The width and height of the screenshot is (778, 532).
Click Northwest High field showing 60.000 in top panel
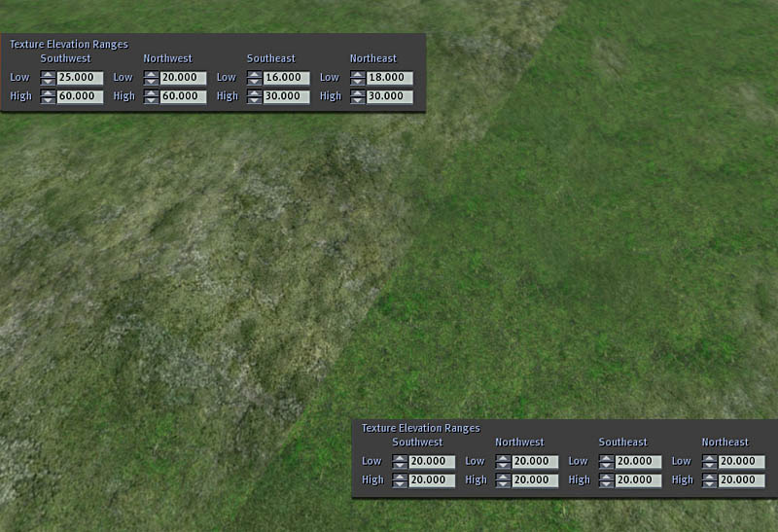click(x=184, y=96)
